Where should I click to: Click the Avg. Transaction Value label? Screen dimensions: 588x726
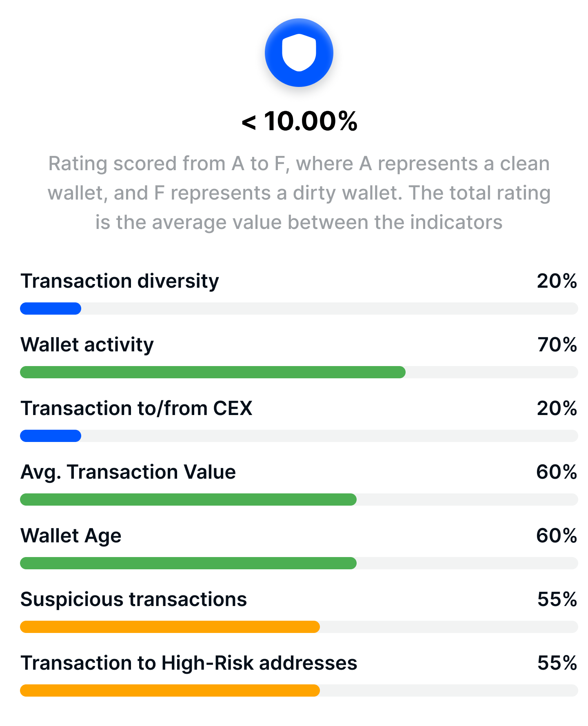128,472
